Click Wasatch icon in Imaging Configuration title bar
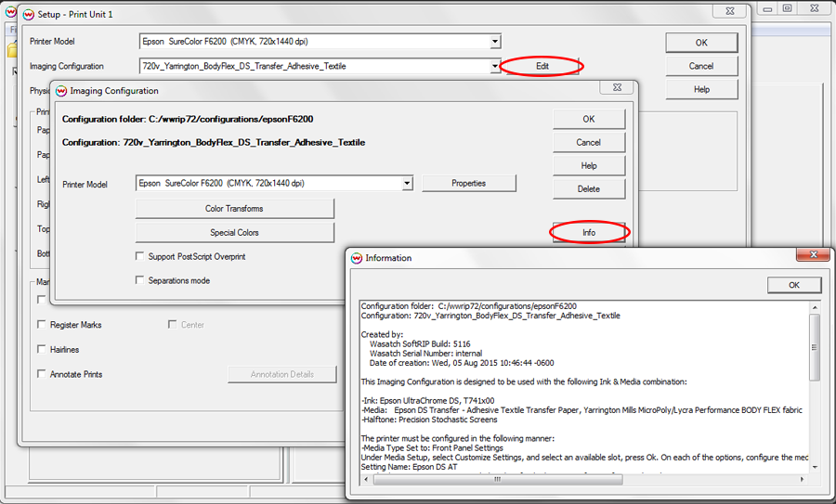 (61, 91)
